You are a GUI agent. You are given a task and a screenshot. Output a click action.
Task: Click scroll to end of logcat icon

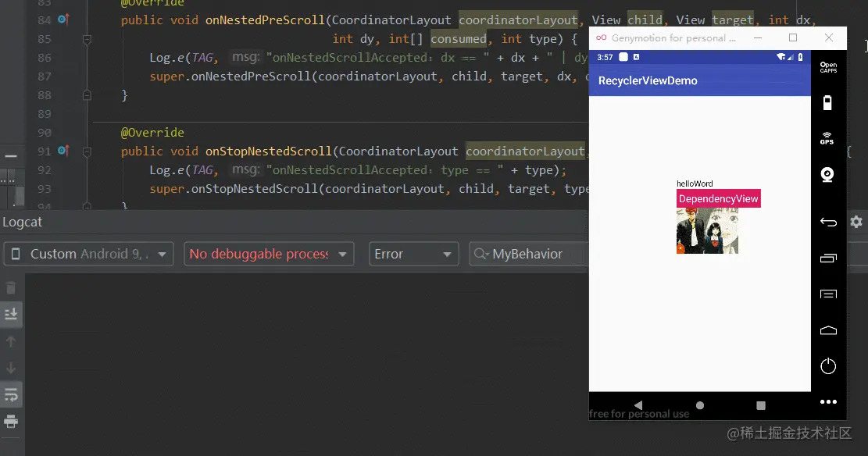pyautogui.click(x=11, y=314)
